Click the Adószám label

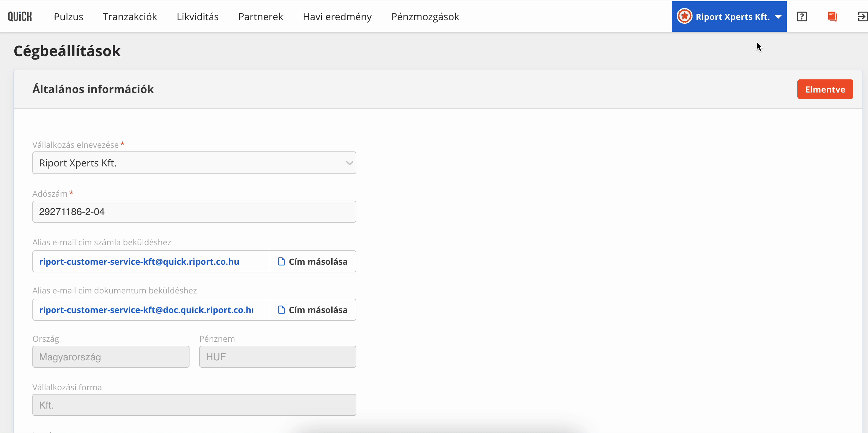tap(50, 194)
